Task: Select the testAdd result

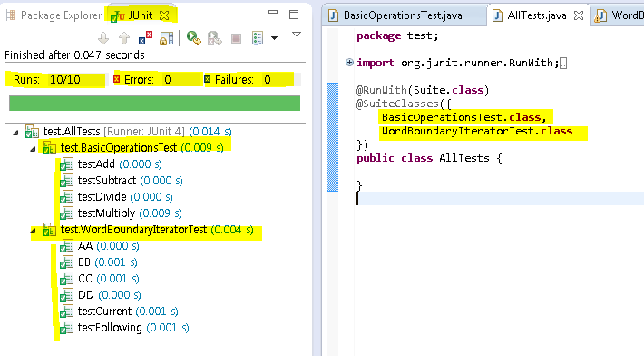Action: 111,164
